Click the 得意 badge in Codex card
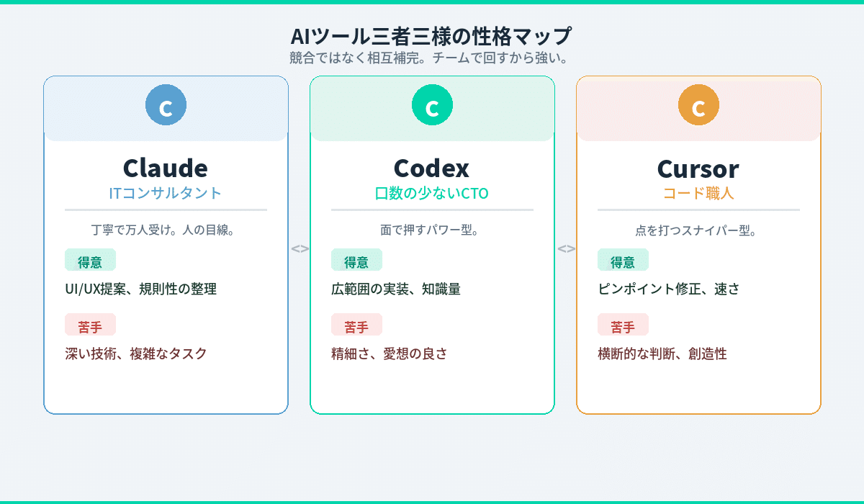Image resolution: width=864 pixels, height=504 pixels. click(x=356, y=261)
